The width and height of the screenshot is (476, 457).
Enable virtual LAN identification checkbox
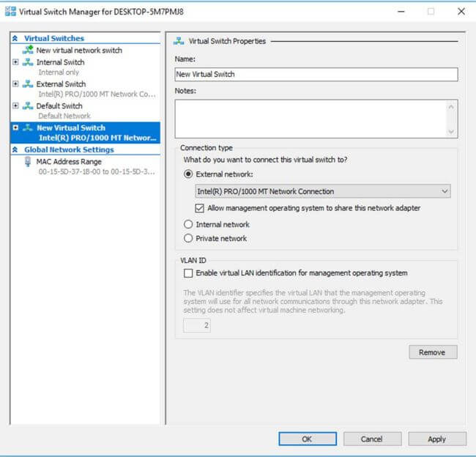click(188, 273)
